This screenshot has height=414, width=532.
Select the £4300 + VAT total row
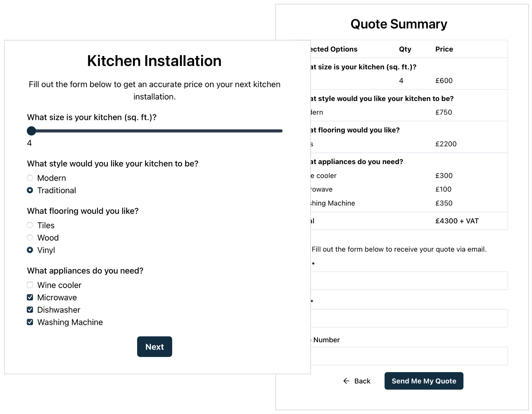[406, 221]
